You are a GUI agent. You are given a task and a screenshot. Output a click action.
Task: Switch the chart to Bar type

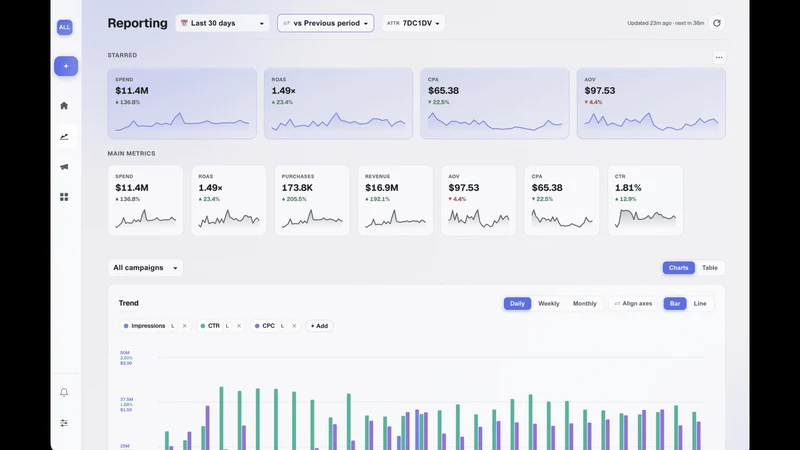(675, 304)
